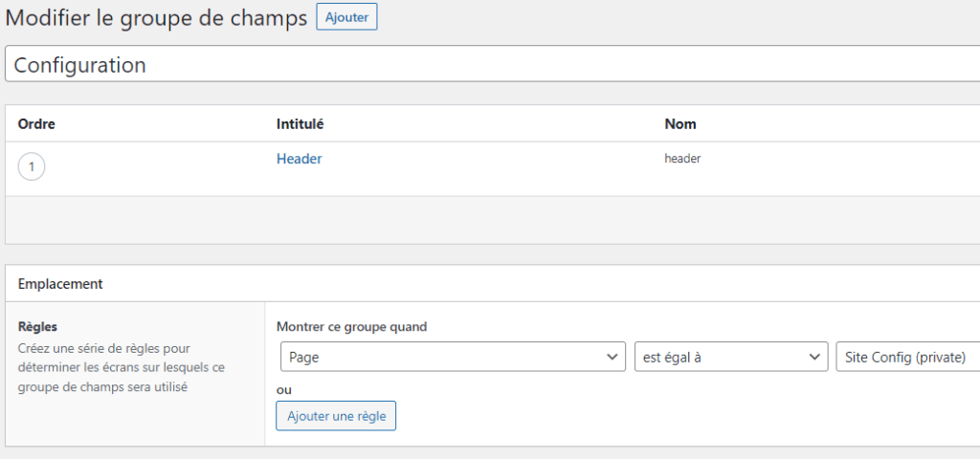Click the Configuration title input field

pos(479,65)
